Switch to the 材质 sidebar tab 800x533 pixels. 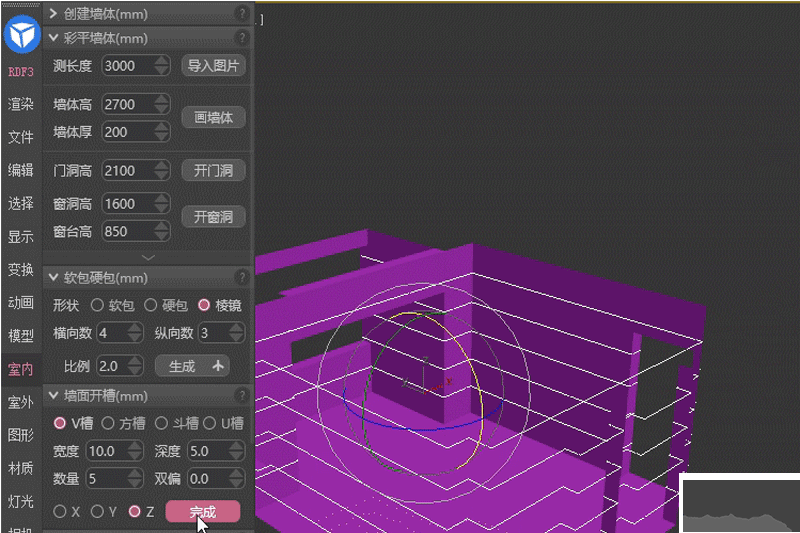coord(21,467)
